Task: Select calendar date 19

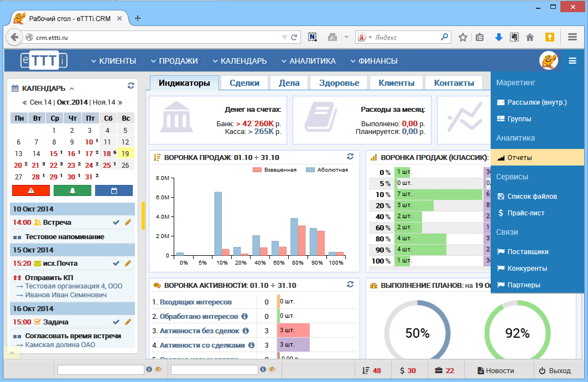Action: coord(125,153)
